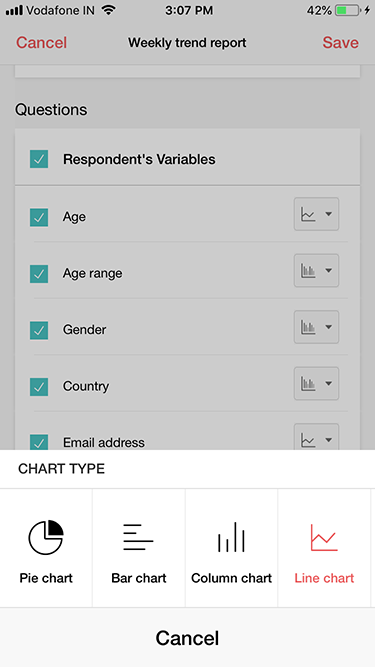
Task: Open chart type dropdown for Email address
Action: click(316, 437)
